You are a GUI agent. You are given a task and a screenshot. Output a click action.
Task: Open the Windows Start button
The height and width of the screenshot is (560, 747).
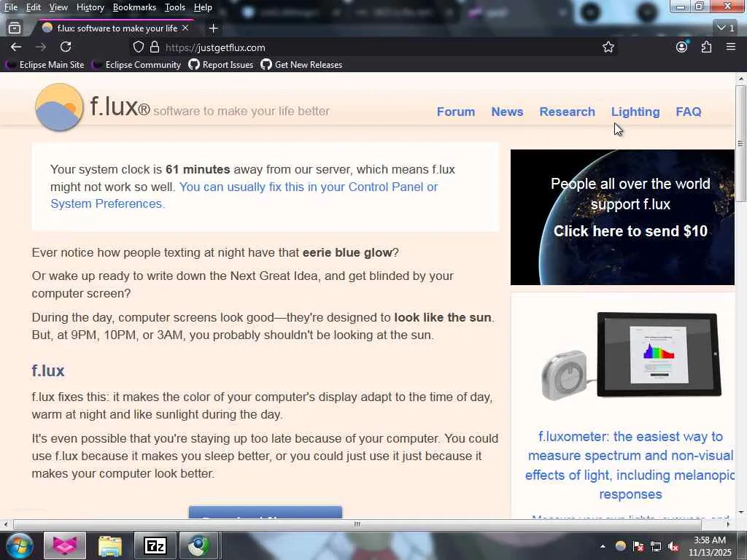click(x=19, y=545)
